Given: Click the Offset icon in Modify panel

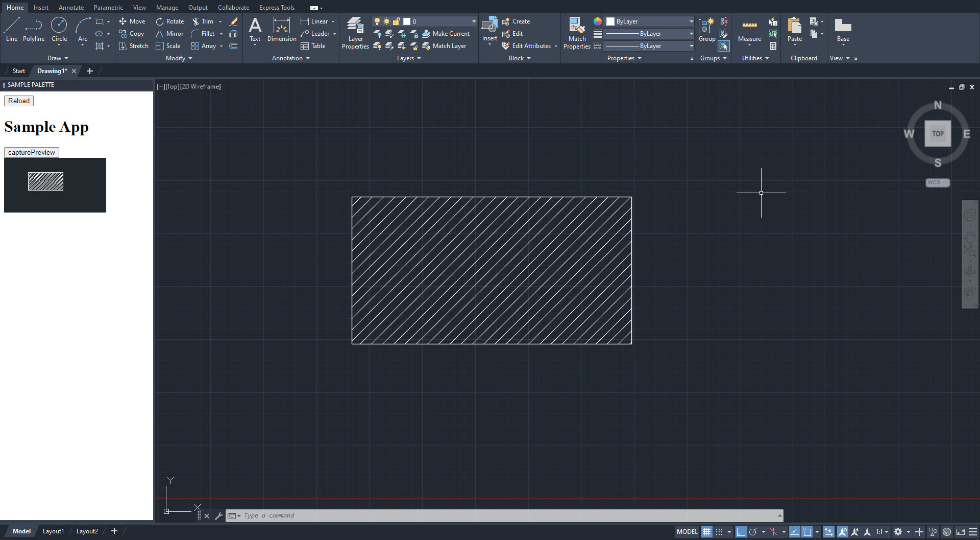Looking at the screenshot, I should coord(233,46).
